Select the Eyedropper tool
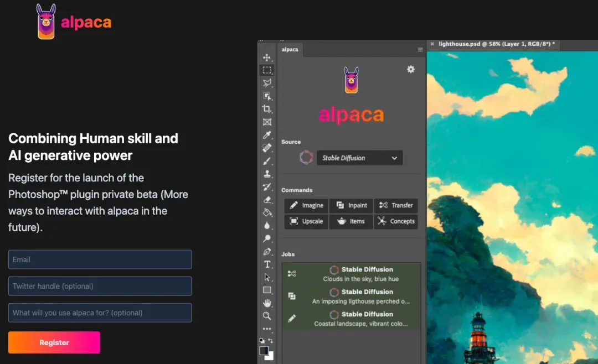Image resolution: width=598 pixels, height=364 pixels. click(x=267, y=135)
